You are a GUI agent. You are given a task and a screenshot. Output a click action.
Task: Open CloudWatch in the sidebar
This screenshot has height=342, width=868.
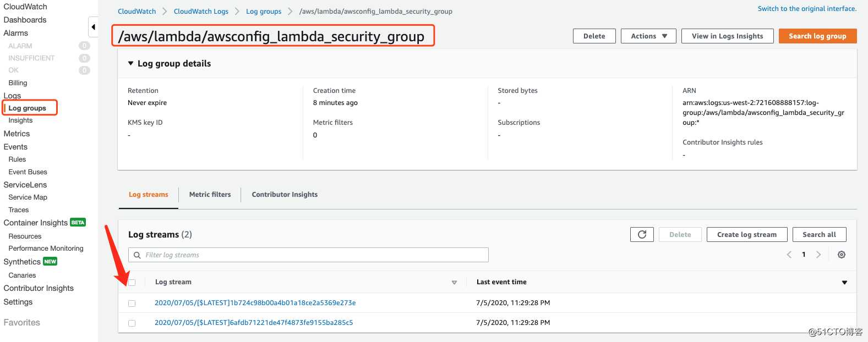(25, 7)
